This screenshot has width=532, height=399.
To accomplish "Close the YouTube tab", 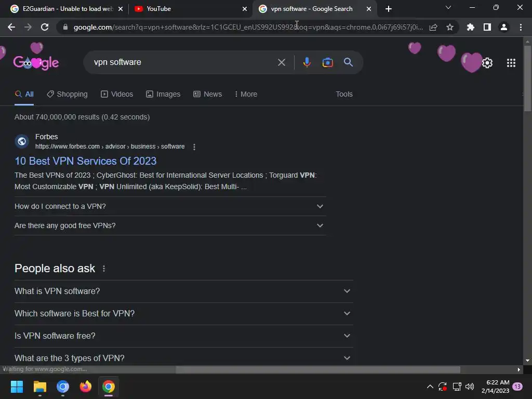I will pyautogui.click(x=245, y=9).
